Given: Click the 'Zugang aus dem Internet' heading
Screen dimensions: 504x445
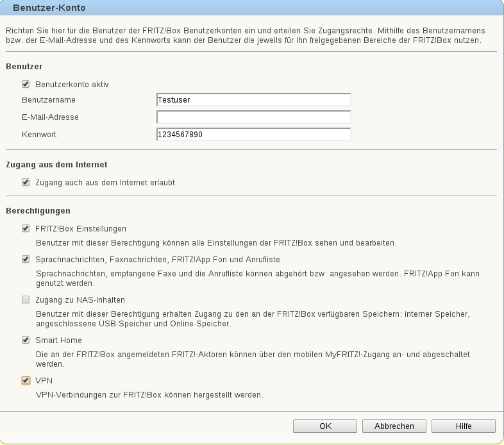Looking at the screenshot, I should [56, 165].
